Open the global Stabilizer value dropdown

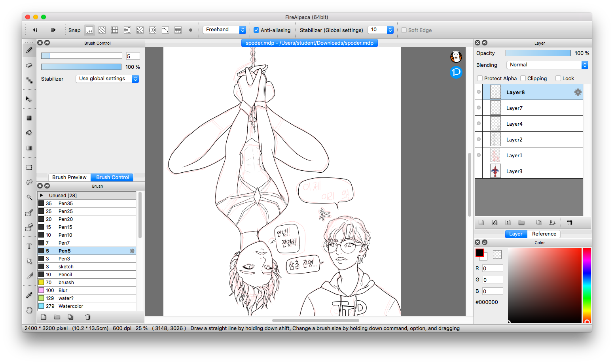pos(381,30)
